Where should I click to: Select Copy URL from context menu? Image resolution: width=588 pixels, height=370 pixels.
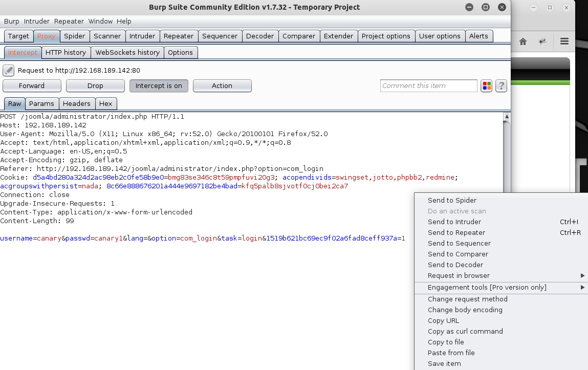tap(501, 320)
